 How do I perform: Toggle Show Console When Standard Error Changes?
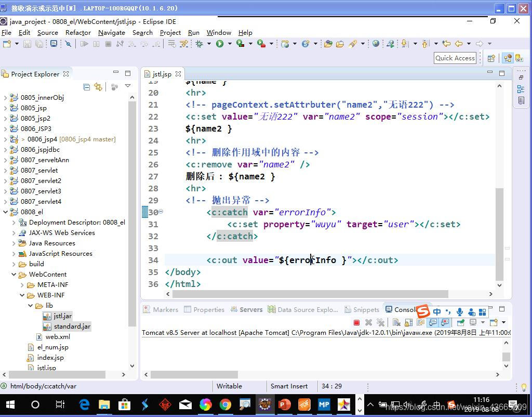click(x=445, y=322)
